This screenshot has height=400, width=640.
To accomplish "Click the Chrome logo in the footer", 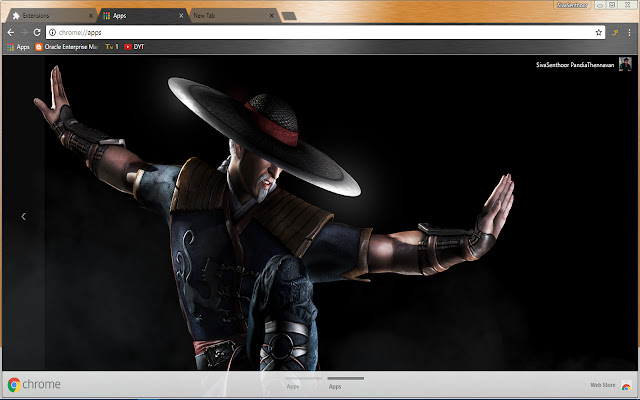I will pos(34,384).
